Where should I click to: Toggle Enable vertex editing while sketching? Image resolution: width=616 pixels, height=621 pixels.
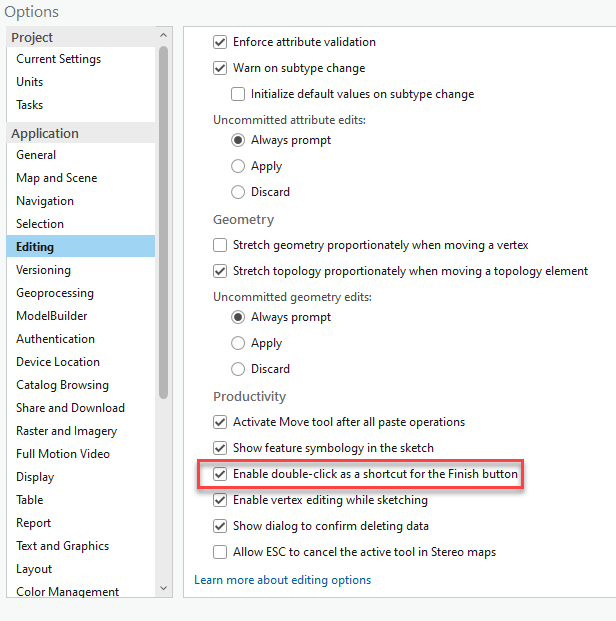(220, 500)
